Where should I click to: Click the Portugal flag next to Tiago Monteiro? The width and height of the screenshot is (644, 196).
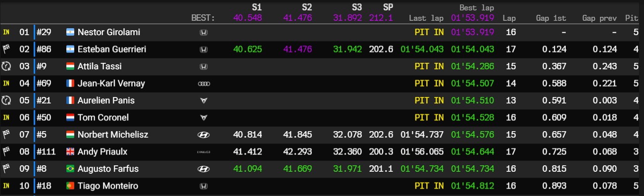tap(70, 186)
